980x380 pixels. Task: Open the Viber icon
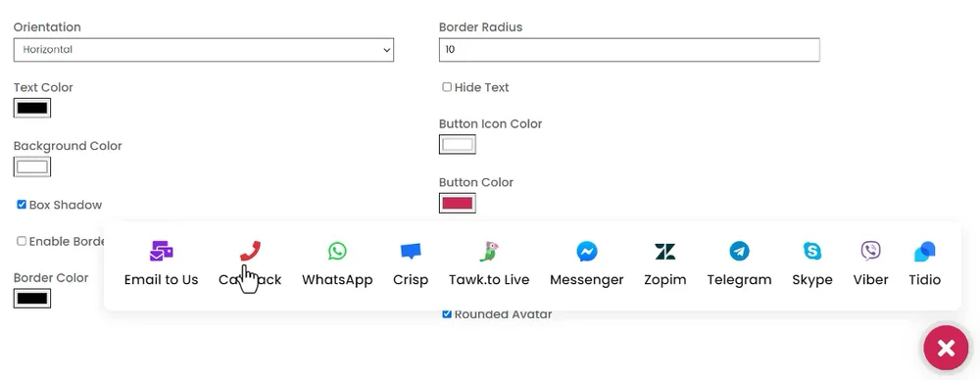(x=870, y=252)
